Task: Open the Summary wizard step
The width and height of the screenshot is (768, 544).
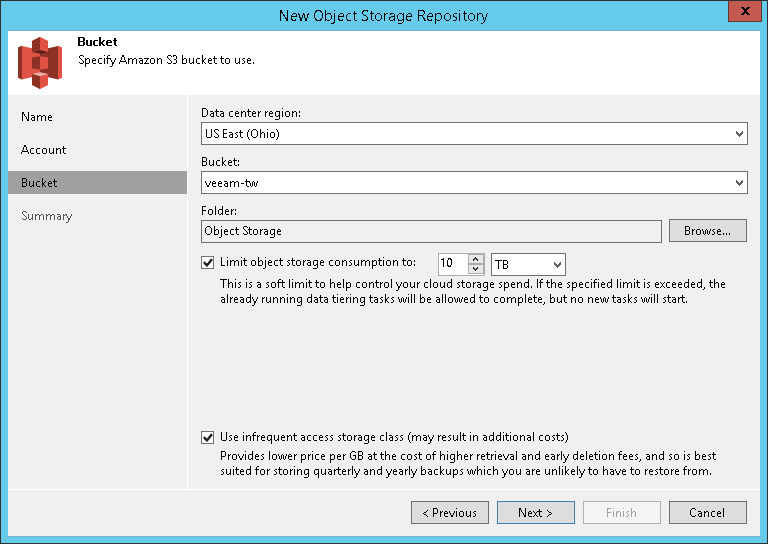Action: [x=47, y=216]
